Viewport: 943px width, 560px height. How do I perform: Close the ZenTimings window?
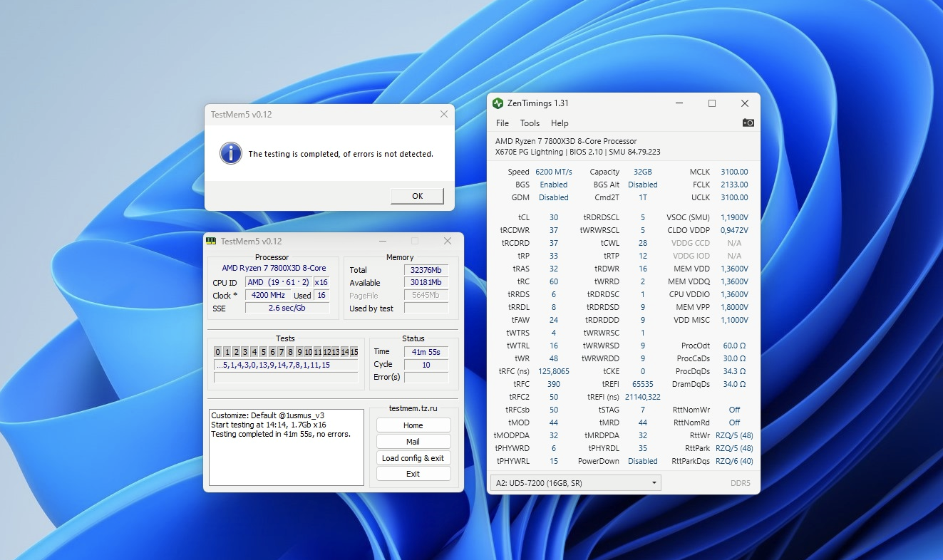coord(744,103)
